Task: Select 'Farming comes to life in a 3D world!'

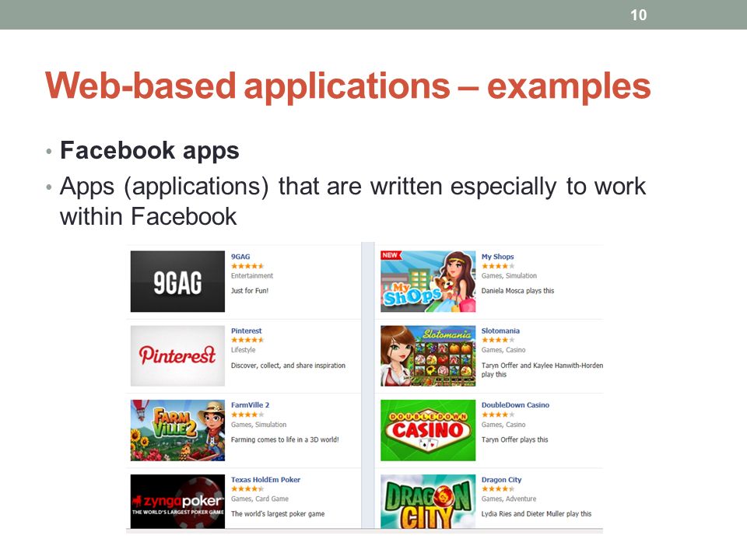Action: coord(285,440)
